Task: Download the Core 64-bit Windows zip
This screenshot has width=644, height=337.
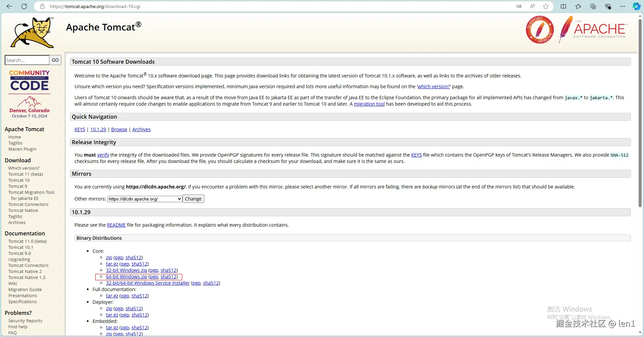Action: pyautogui.click(x=126, y=277)
